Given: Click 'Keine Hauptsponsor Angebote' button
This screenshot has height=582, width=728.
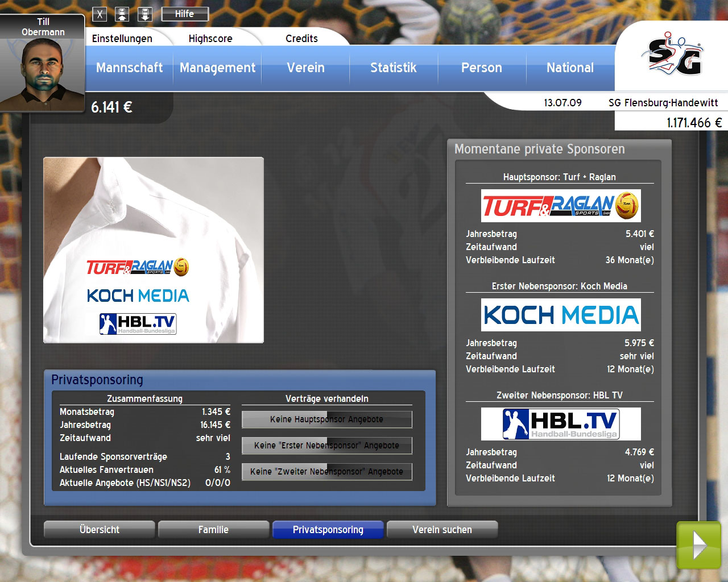Looking at the screenshot, I should 326,419.
